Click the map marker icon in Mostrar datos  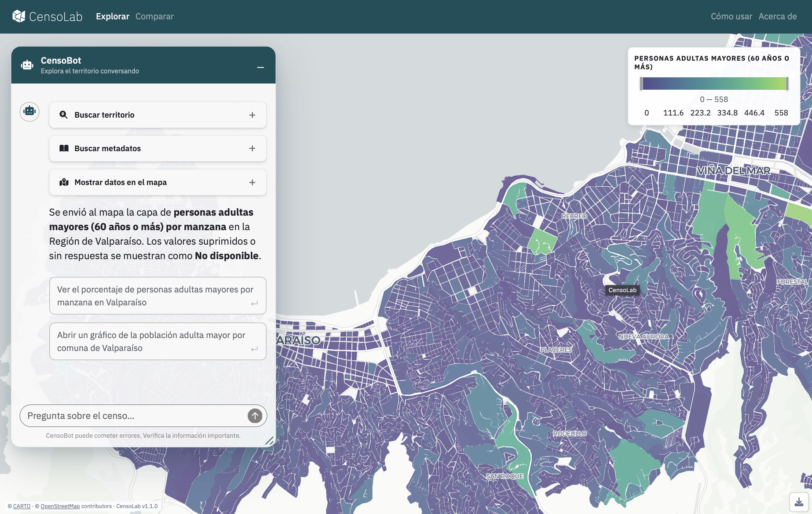[64, 182]
